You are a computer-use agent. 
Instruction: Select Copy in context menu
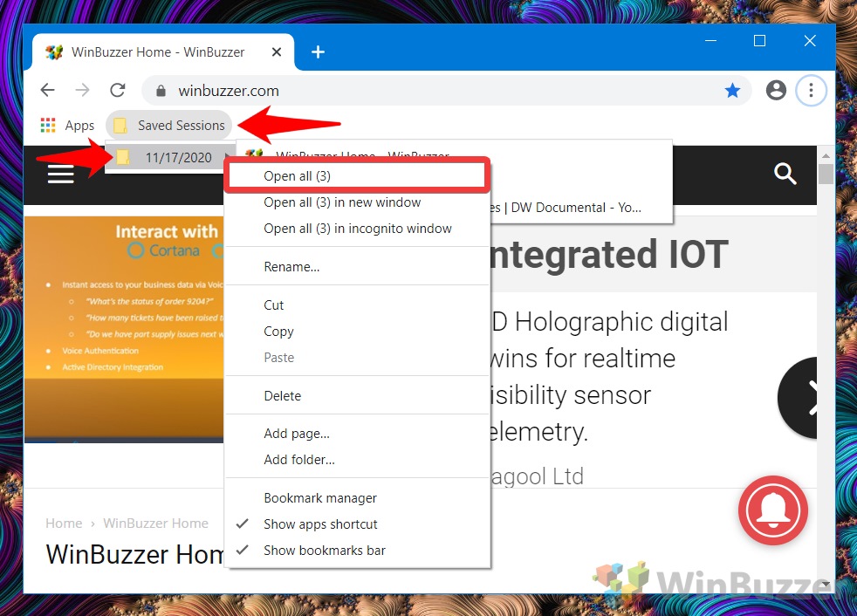[x=356, y=332]
